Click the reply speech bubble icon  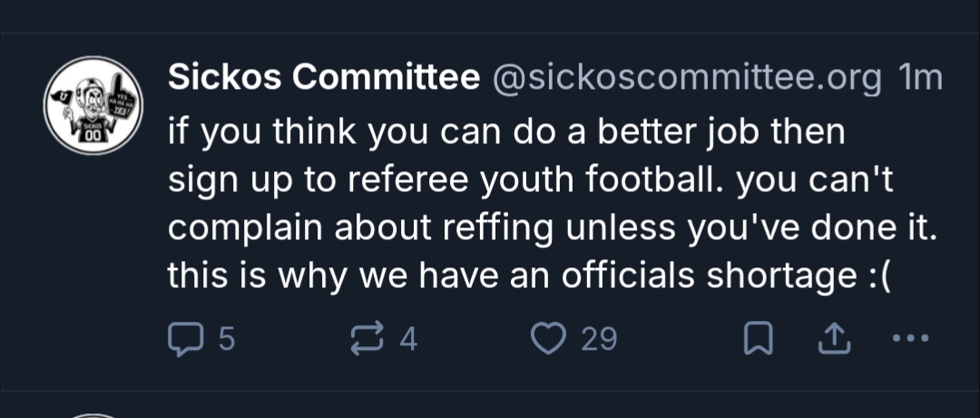[185, 339]
